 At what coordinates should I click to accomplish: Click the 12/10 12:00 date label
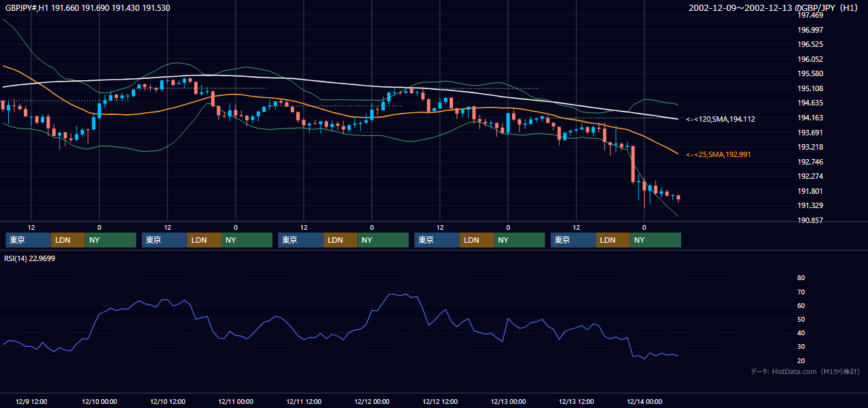pyautogui.click(x=168, y=401)
